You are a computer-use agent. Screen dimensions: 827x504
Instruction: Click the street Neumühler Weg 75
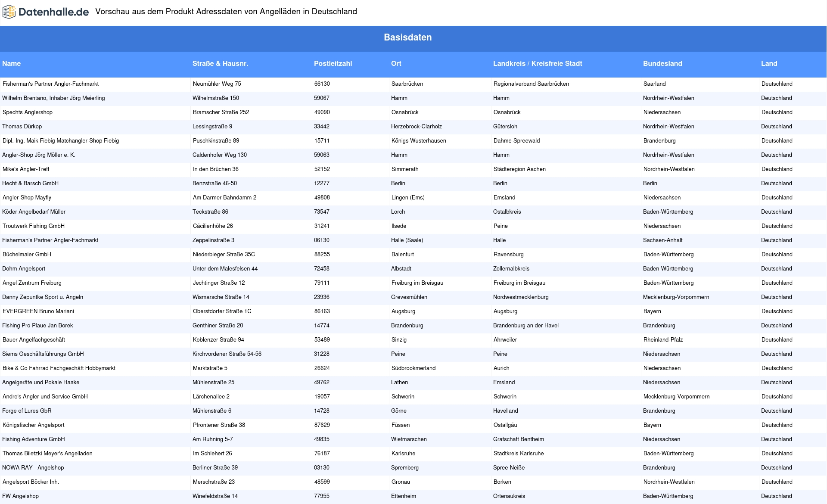217,84
